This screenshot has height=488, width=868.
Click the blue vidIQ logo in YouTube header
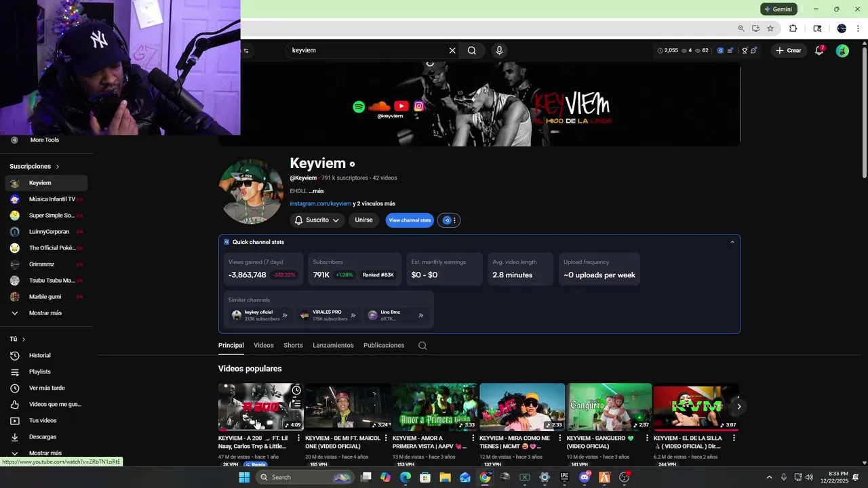(x=720, y=50)
